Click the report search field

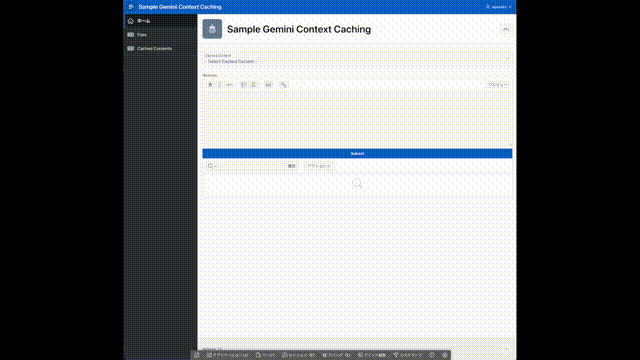tap(252, 166)
